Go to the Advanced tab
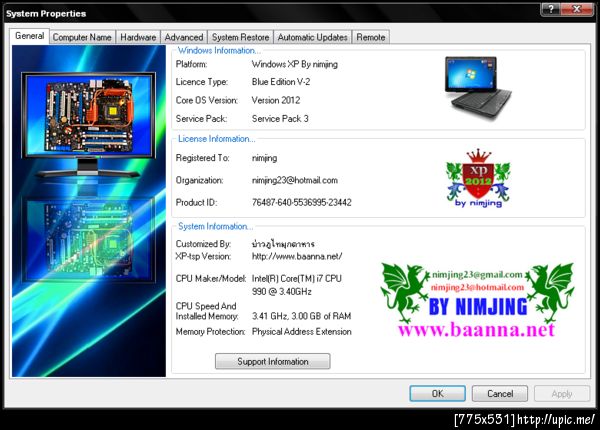 [x=184, y=37]
